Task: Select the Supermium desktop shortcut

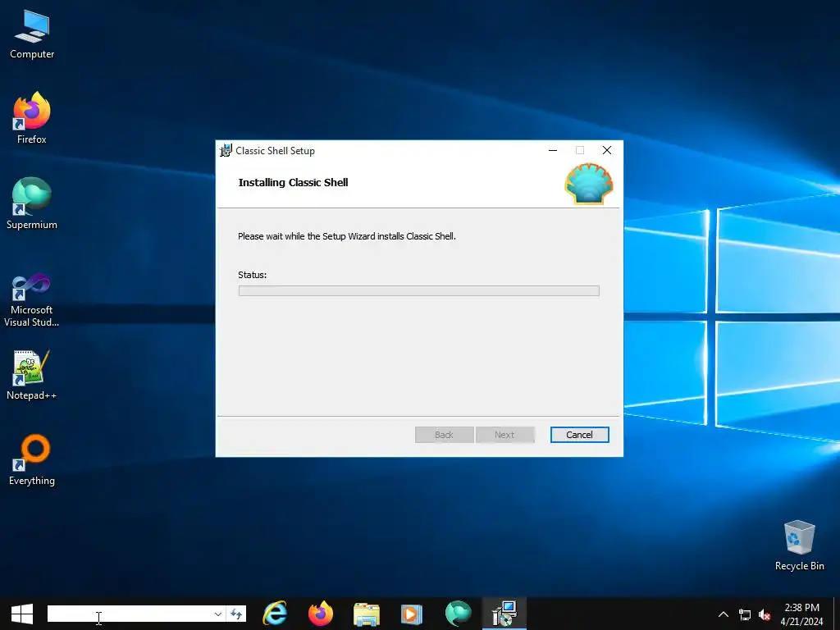Action: 32,203
